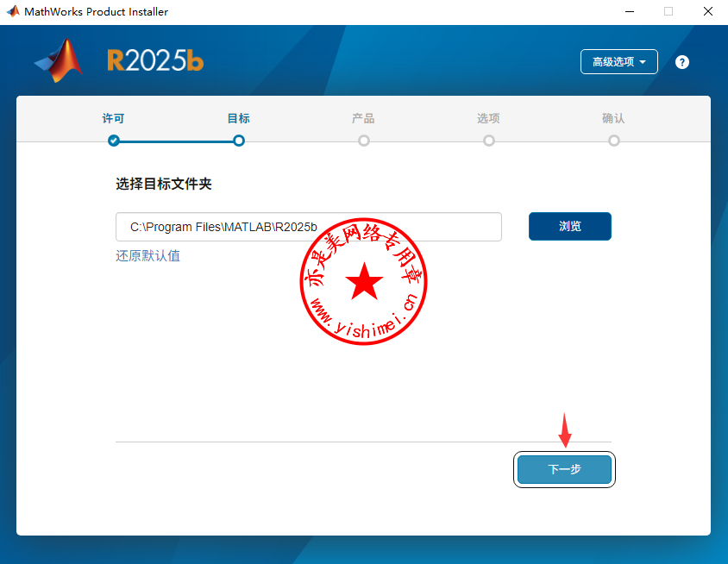The width and height of the screenshot is (728, 564).
Task: Select the completed 许可 step checkmark circle
Action: (114, 141)
